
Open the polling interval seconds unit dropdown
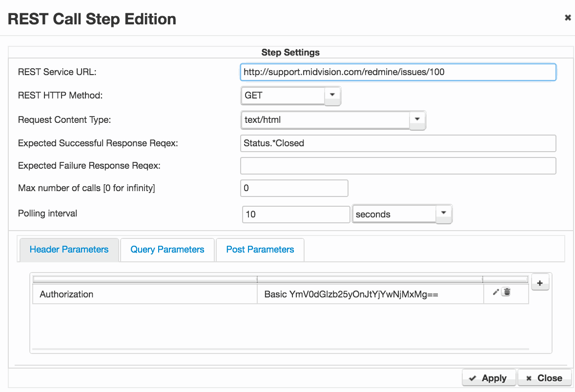[444, 214]
